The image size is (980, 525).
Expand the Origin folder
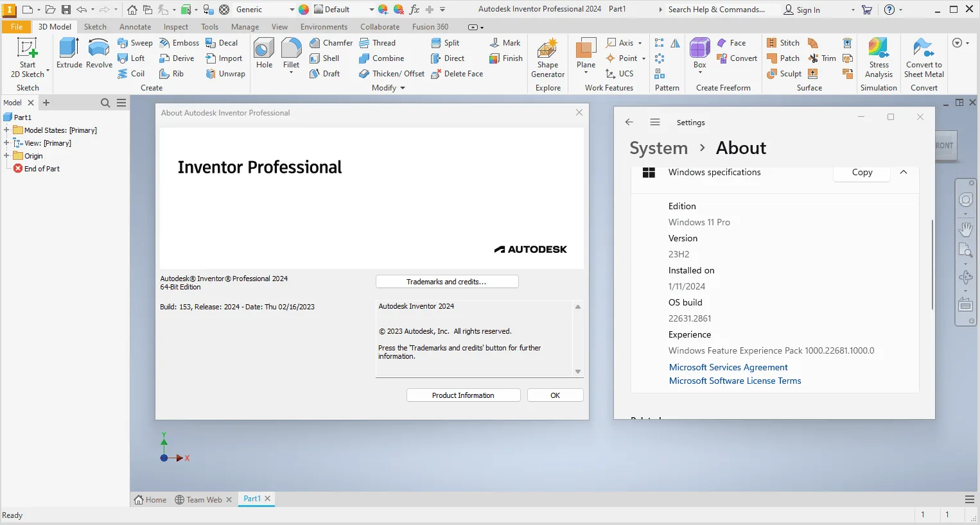(6, 156)
